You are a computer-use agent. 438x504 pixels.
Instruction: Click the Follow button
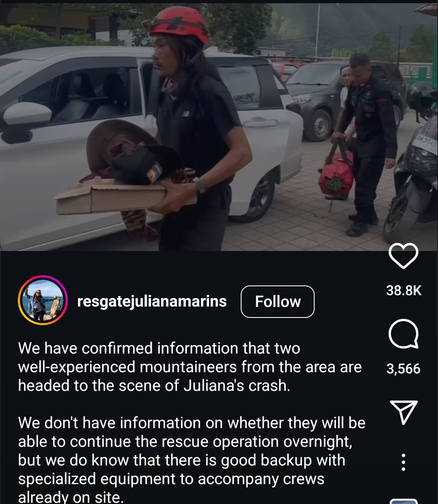coord(278,302)
